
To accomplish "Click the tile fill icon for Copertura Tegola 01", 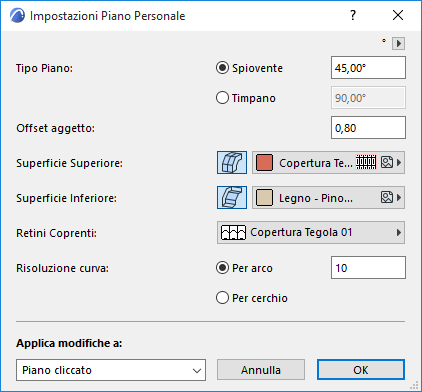I will [233, 232].
